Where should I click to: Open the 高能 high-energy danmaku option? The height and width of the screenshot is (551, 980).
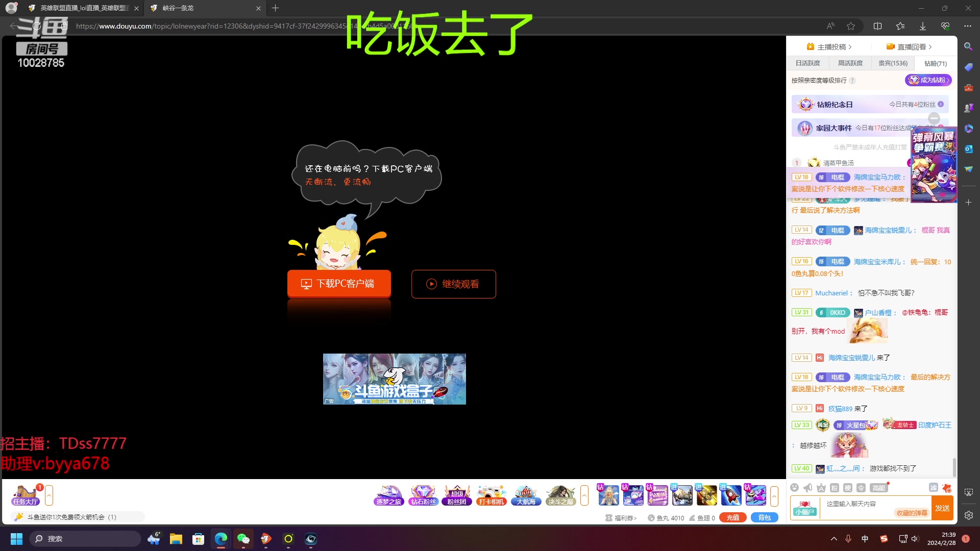click(879, 488)
